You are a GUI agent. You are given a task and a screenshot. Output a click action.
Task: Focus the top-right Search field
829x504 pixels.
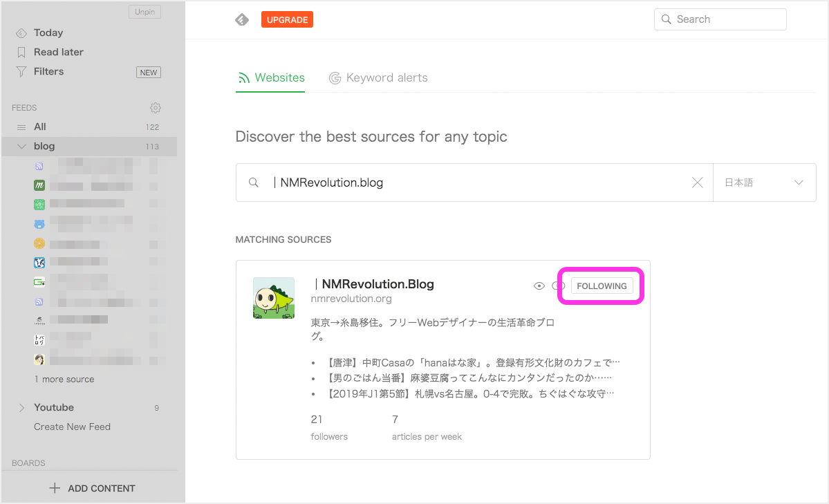pos(720,19)
